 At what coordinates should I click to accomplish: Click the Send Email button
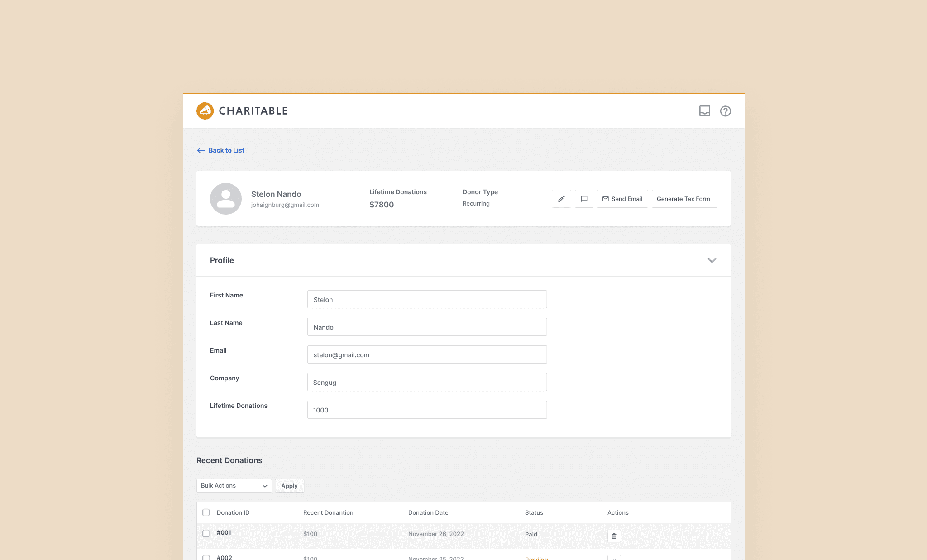(622, 199)
